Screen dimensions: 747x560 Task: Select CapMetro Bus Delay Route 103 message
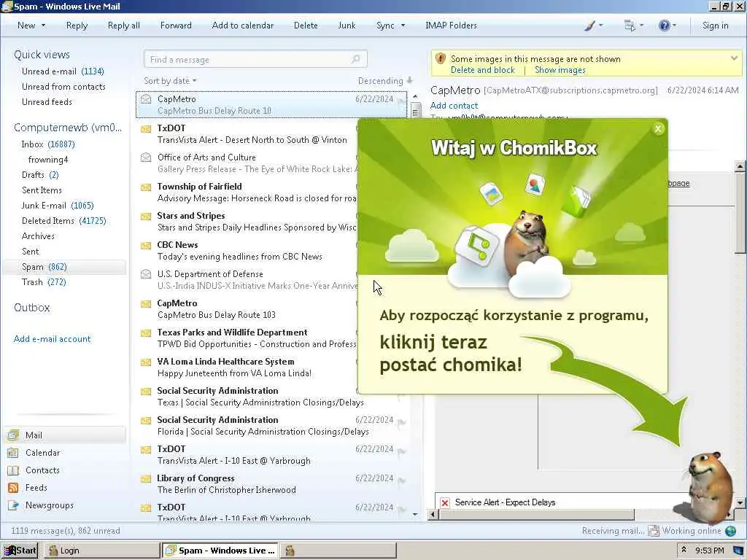(248, 309)
